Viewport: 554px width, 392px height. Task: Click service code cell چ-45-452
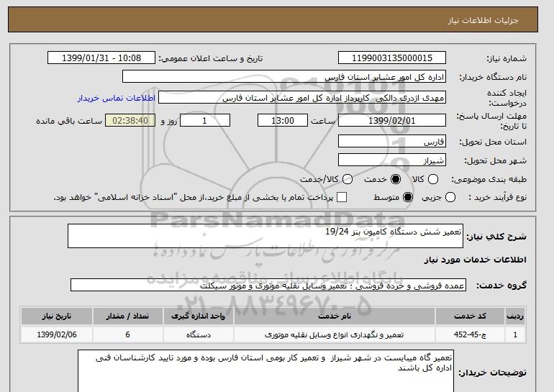tap(470, 334)
